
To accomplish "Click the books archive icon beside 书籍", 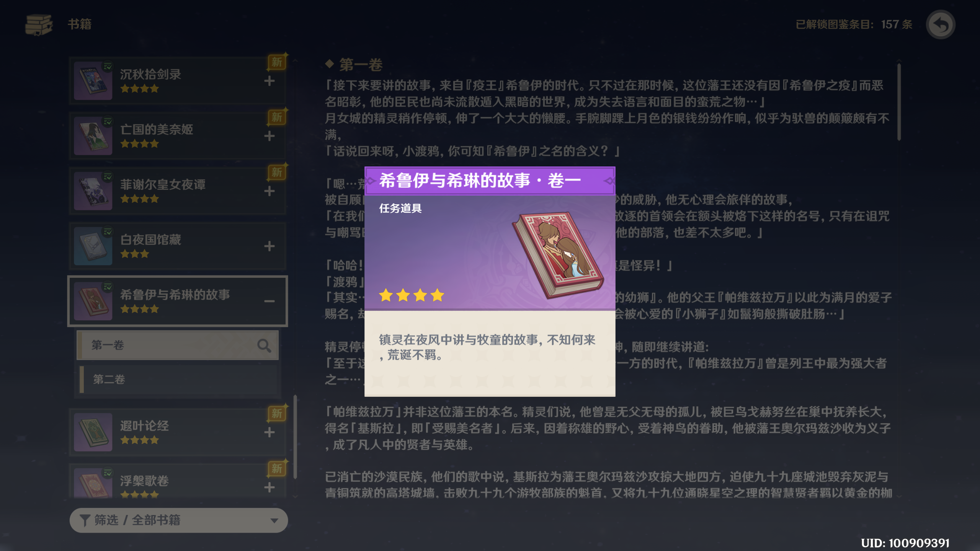I will coord(39,25).
